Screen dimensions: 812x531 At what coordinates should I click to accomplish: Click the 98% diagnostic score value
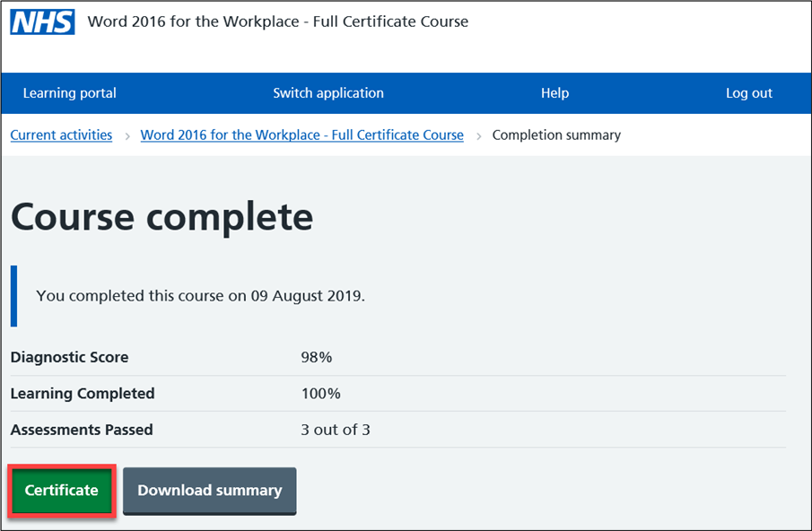317,357
